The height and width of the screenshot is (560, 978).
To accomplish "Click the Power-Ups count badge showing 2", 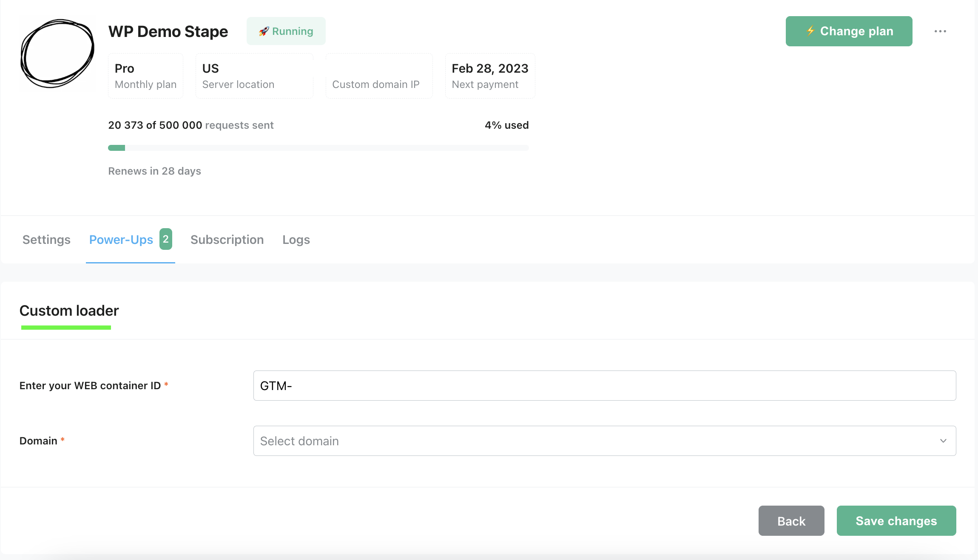I will click(166, 239).
